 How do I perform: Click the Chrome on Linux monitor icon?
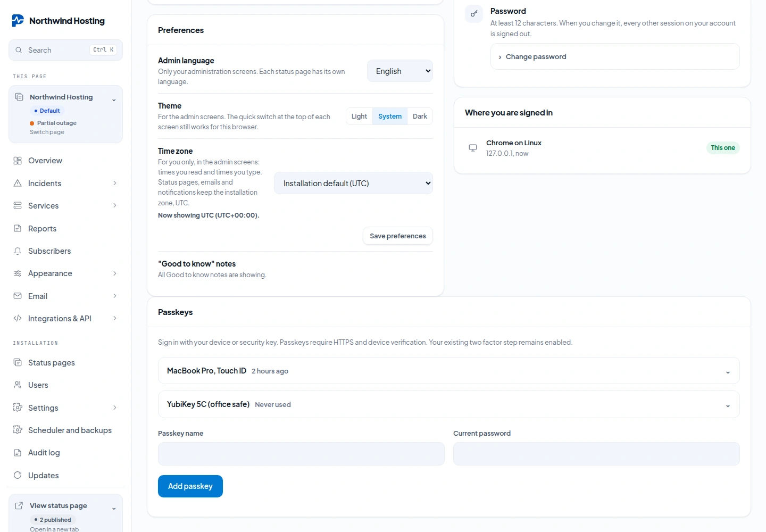(473, 148)
